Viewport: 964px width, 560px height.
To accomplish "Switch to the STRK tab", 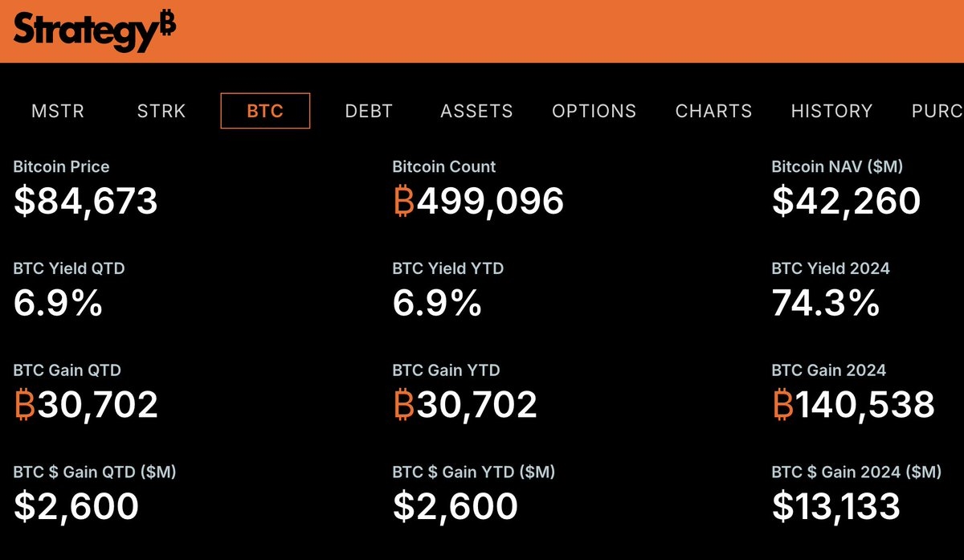I will click(x=161, y=112).
